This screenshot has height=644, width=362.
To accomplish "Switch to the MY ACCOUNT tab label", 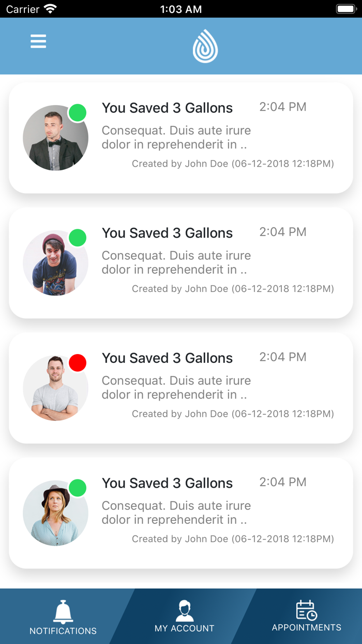I will (185, 628).
